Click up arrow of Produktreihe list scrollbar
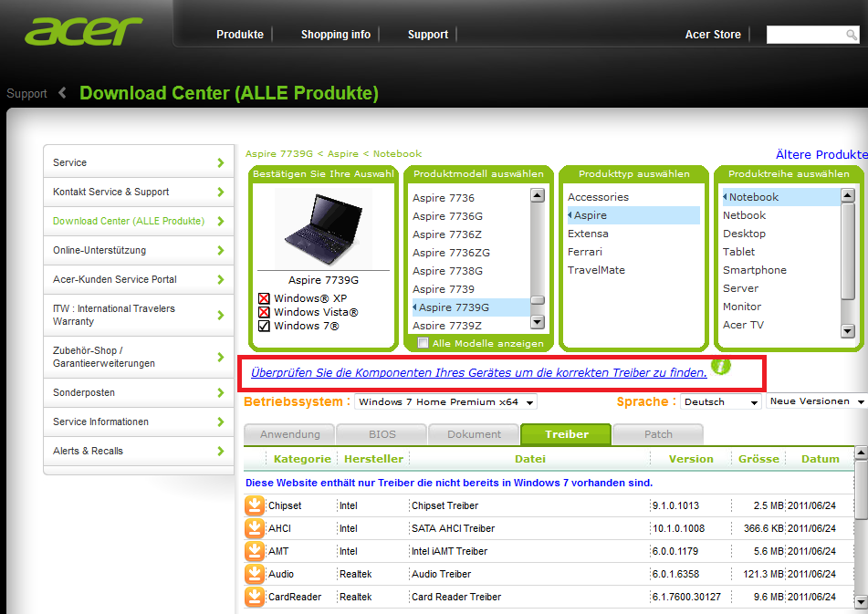Image resolution: width=868 pixels, height=614 pixels. [848, 195]
